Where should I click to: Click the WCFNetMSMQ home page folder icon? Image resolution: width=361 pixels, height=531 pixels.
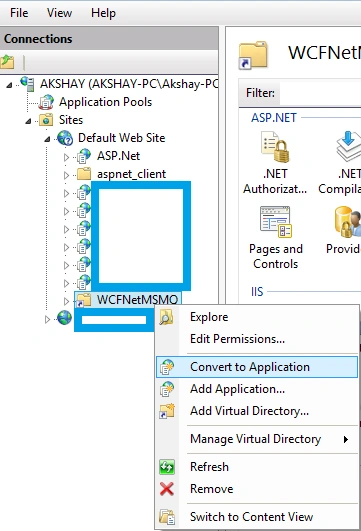tap(253, 55)
